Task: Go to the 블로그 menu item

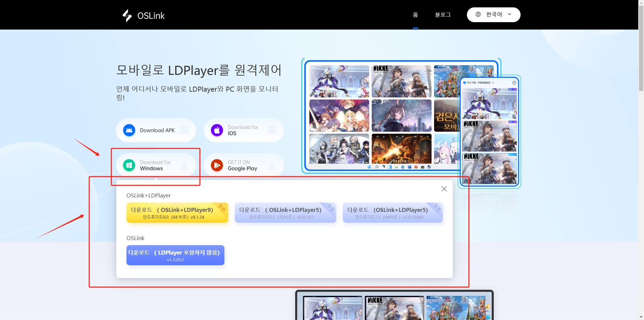Action: coord(443,15)
